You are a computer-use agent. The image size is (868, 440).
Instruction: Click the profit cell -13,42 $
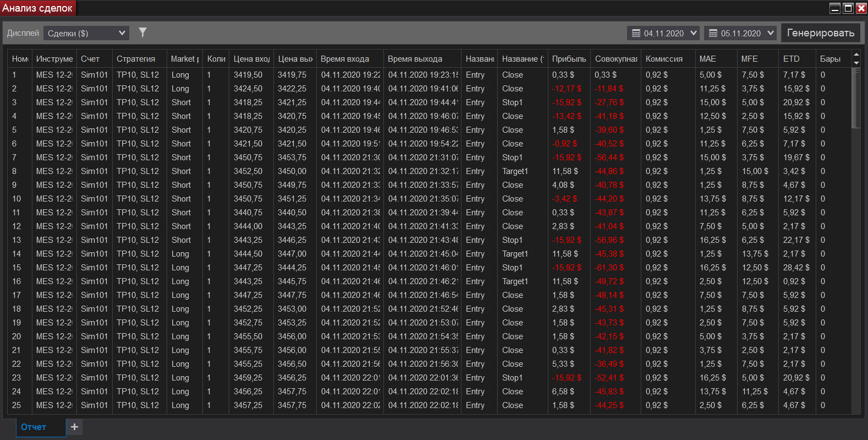(x=567, y=116)
